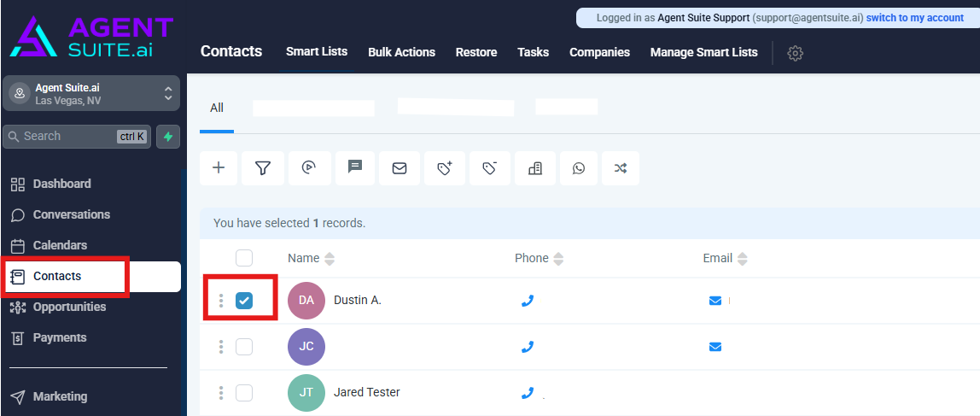The width and height of the screenshot is (980, 416).
Task: Click the remove tag icon
Action: point(489,167)
